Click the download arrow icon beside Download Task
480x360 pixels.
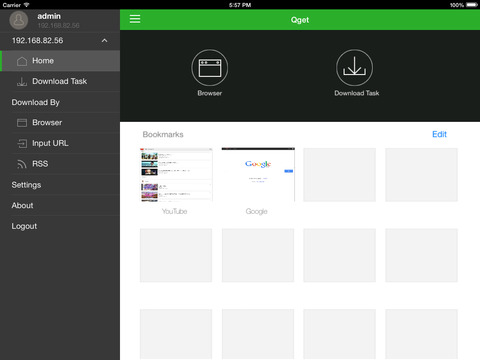coord(22,82)
